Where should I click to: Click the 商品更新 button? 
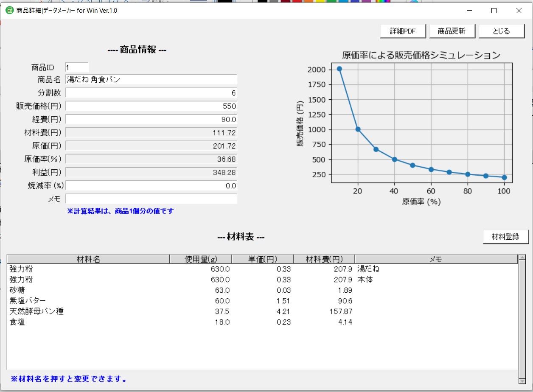452,31
